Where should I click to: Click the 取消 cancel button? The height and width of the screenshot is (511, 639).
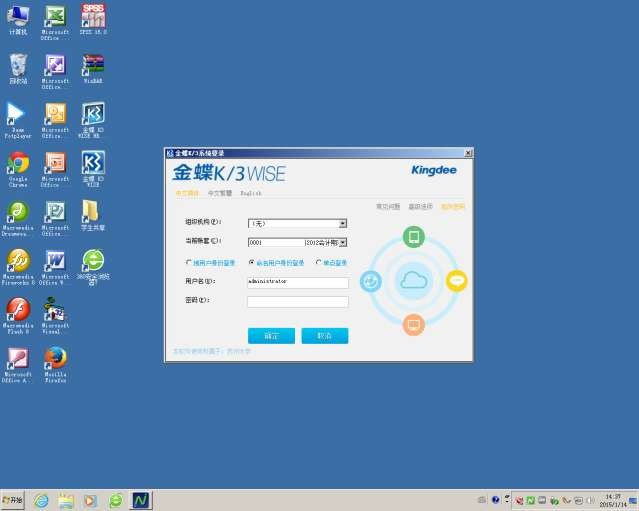325,336
